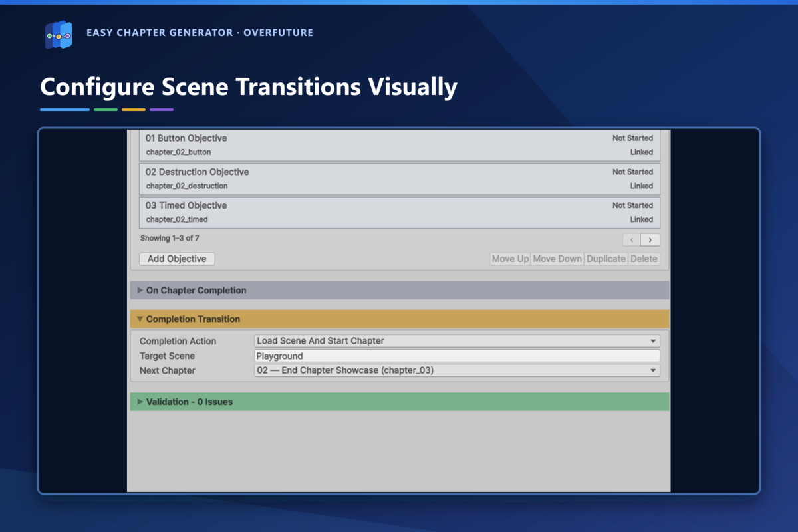The height and width of the screenshot is (532, 798).
Task: Click the Target Scene input field
Action: [458, 356]
